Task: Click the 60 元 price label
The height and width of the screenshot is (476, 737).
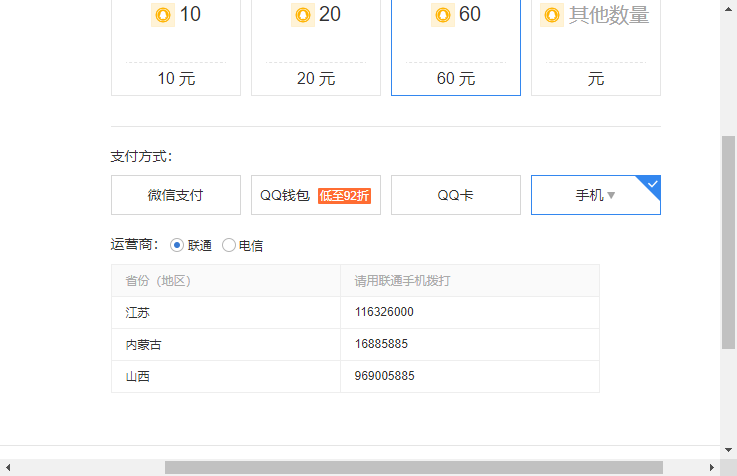Action: point(456,78)
